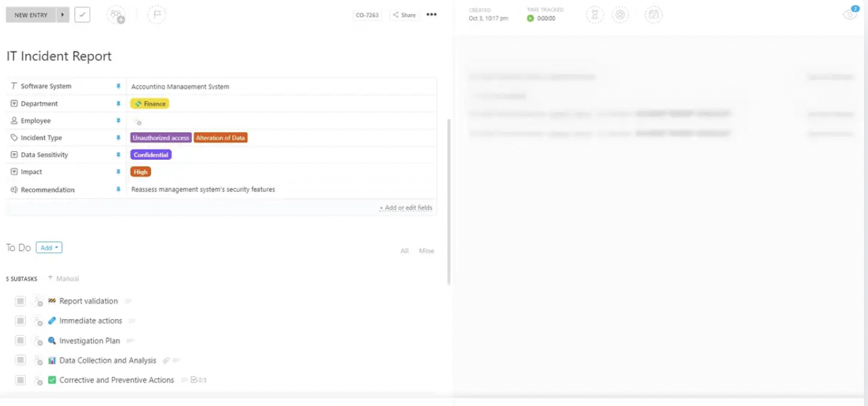
Task: Unpin the Incident Type field
Action: [118, 138]
